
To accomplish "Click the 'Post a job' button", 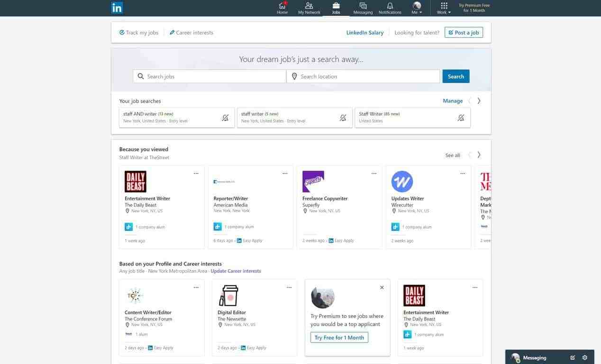I will (464, 32).
